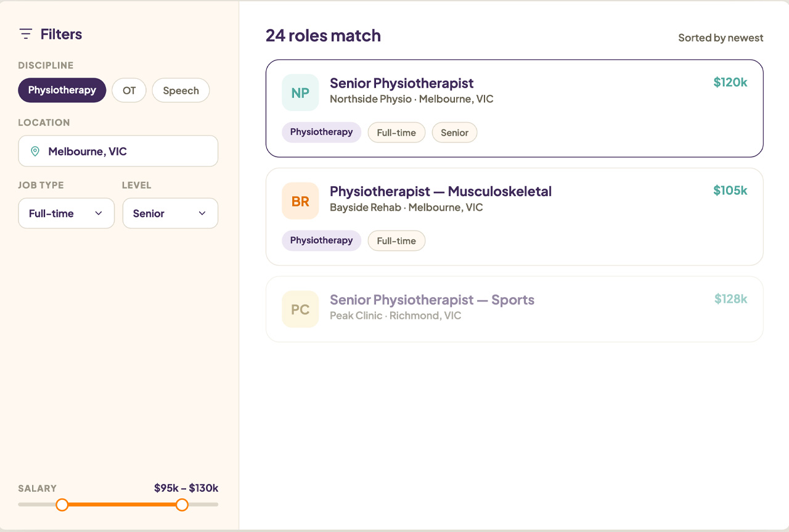Click the Filters heading text
789x532 pixels.
[61, 34]
